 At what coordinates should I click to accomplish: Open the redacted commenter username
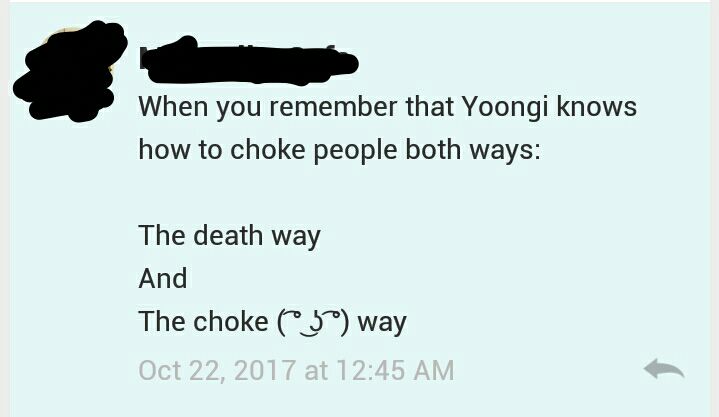tap(248, 61)
